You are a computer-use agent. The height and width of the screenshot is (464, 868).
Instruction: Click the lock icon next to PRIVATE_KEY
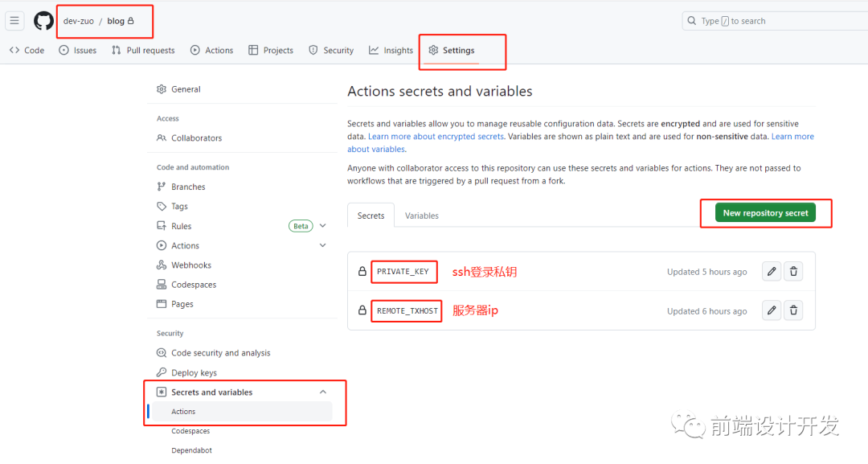click(362, 271)
